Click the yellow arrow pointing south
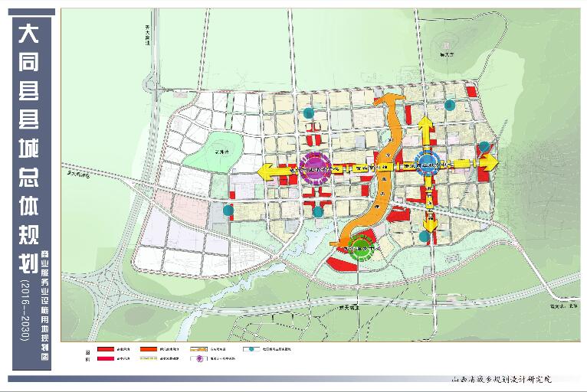The width and height of the screenshot is (587, 392). pos(430,224)
